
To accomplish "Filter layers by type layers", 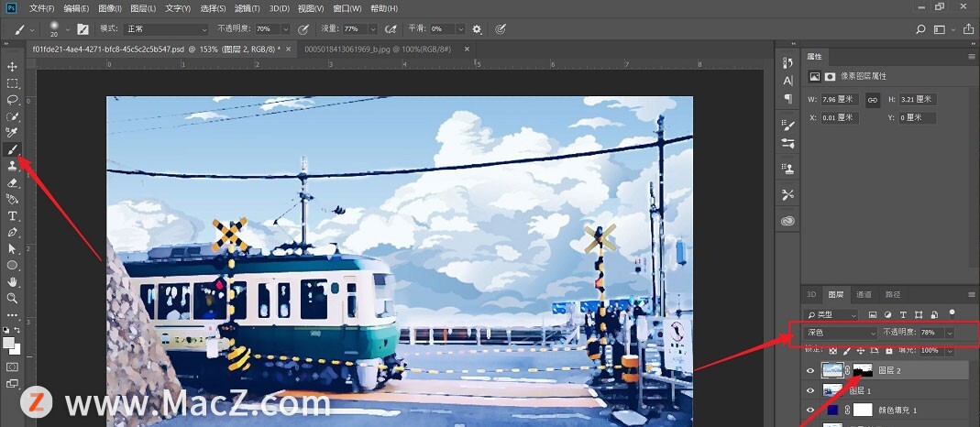I will (903, 314).
